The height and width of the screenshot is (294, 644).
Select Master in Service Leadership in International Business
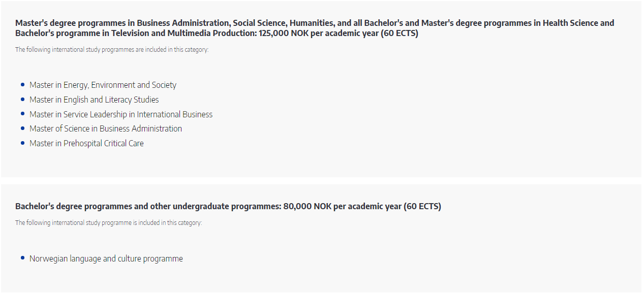pos(121,114)
